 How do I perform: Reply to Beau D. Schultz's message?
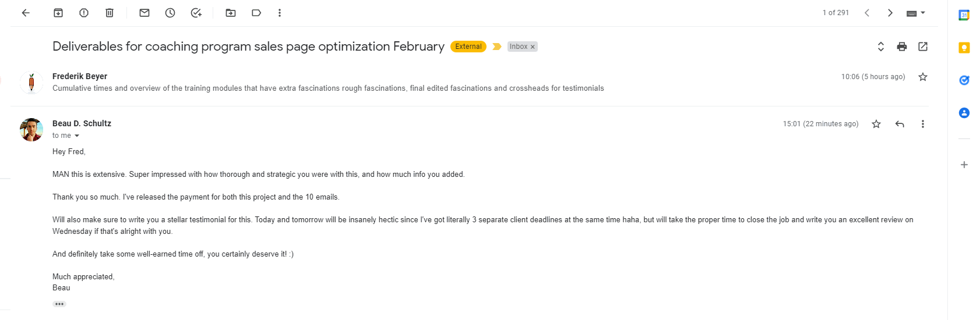point(900,124)
